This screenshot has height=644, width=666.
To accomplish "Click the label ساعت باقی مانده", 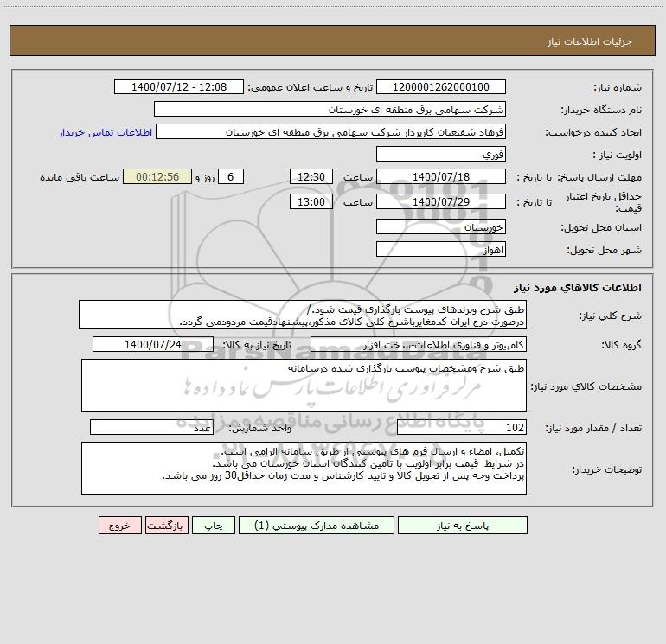I will click(x=80, y=177).
